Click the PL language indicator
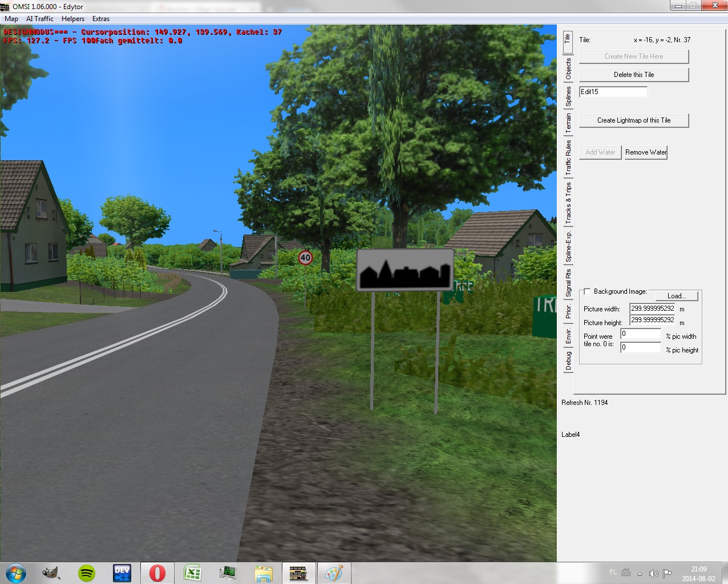This screenshot has height=584, width=728. click(x=613, y=572)
